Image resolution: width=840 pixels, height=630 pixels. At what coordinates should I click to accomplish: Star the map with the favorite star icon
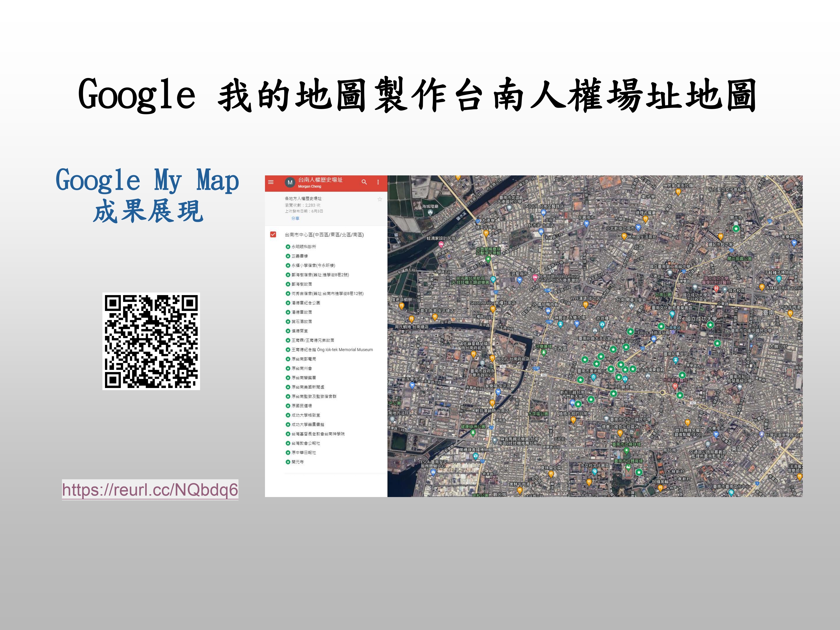click(x=380, y=199)
